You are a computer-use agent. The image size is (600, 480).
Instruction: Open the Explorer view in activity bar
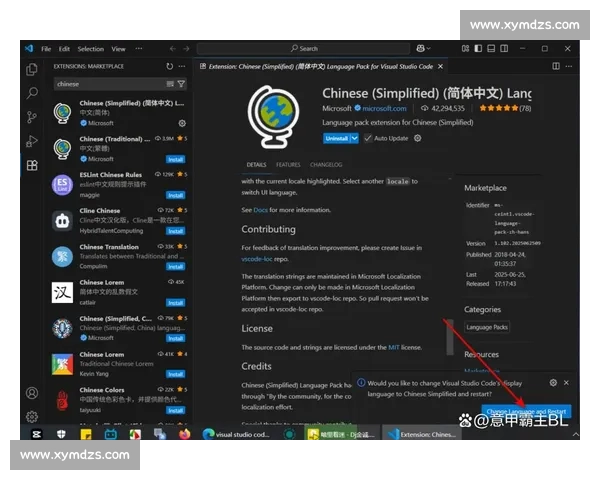tap(32, 69)
